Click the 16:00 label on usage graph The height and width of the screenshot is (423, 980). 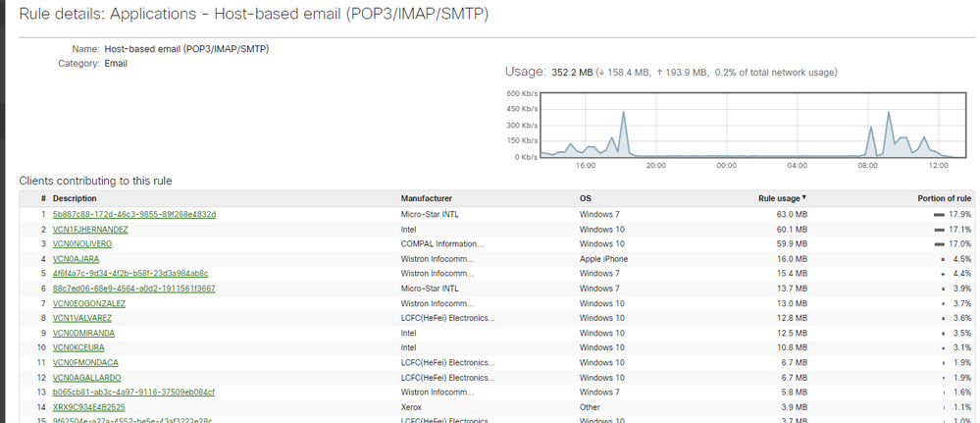click(x=586, y=166)
